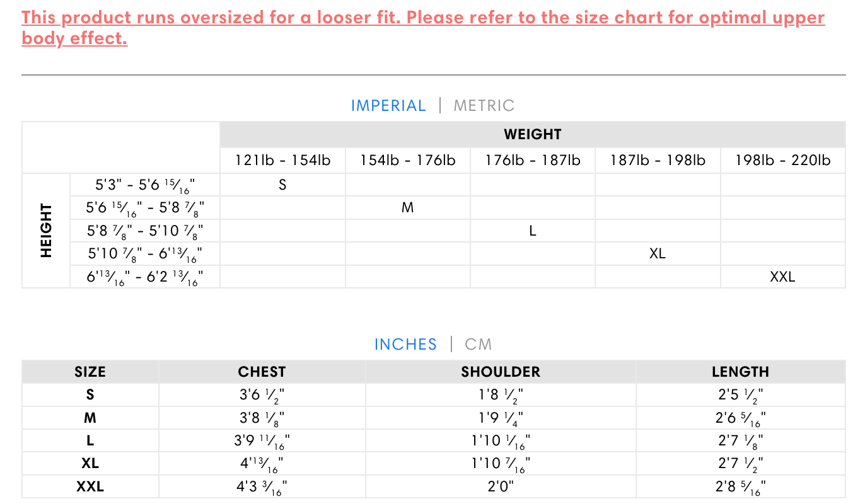
Task: Click the XXL cell in the height-weight chart
Action: (782, 277)
